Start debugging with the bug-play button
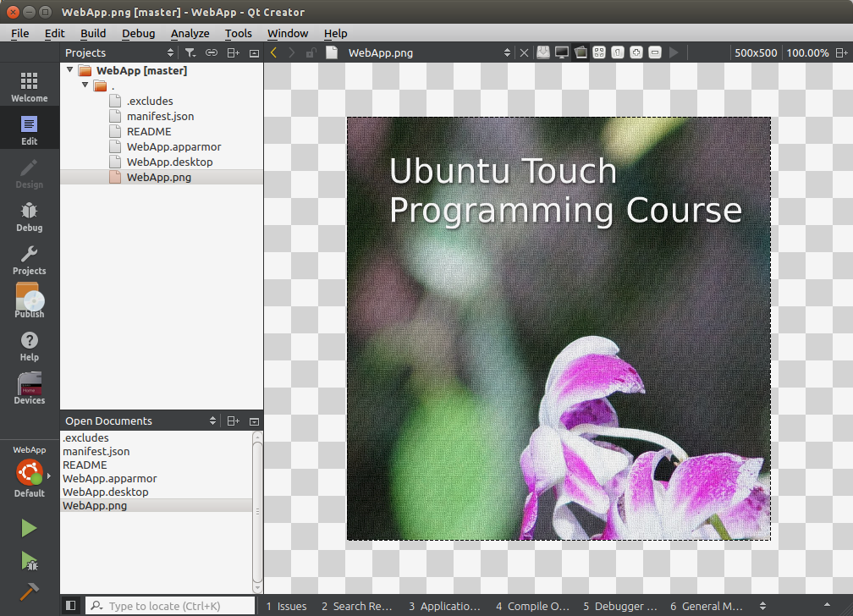The width and height of the screenshot is (853, 616). click(x=29, y=560)
